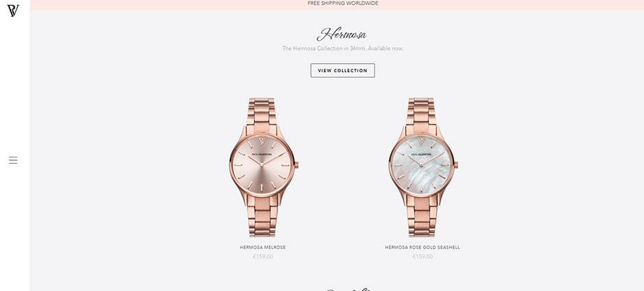Open the hamburger menu in the sidebar

pyautogui.click(x=13, y=160)
